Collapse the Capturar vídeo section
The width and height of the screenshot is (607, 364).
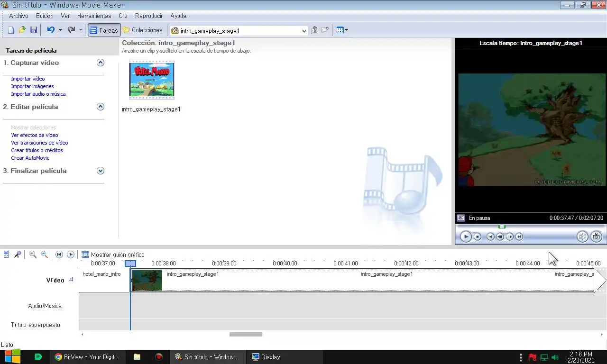point(100,63)
